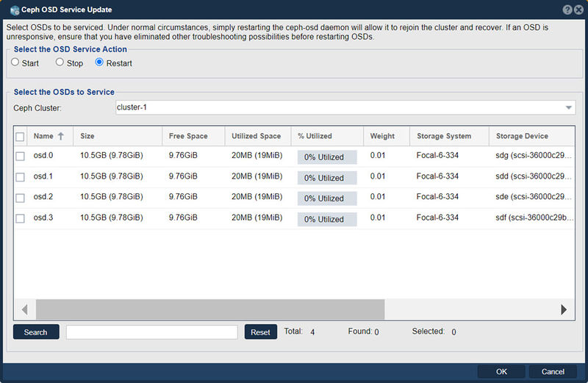The height and width of the screenshot is (383, 588).
Task: Click the osd.0 size 10.5GB cell
Action: tap(112, 155)
